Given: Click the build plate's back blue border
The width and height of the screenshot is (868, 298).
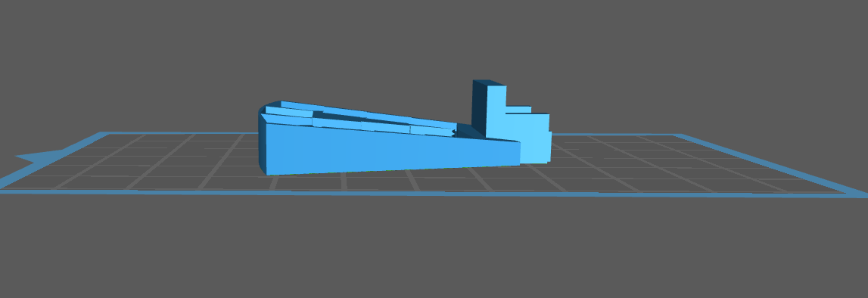Looking at the screenshot, I should pyautogui.click(x=387, y=133).
